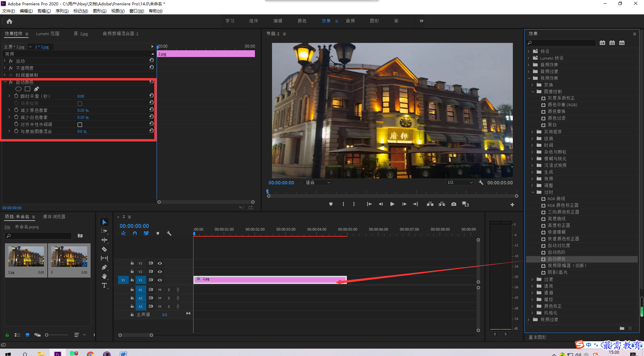Click 基本图形 panel label
Image resolution: width=644 pixels, height=356 pixels.
tap(537, 337)
